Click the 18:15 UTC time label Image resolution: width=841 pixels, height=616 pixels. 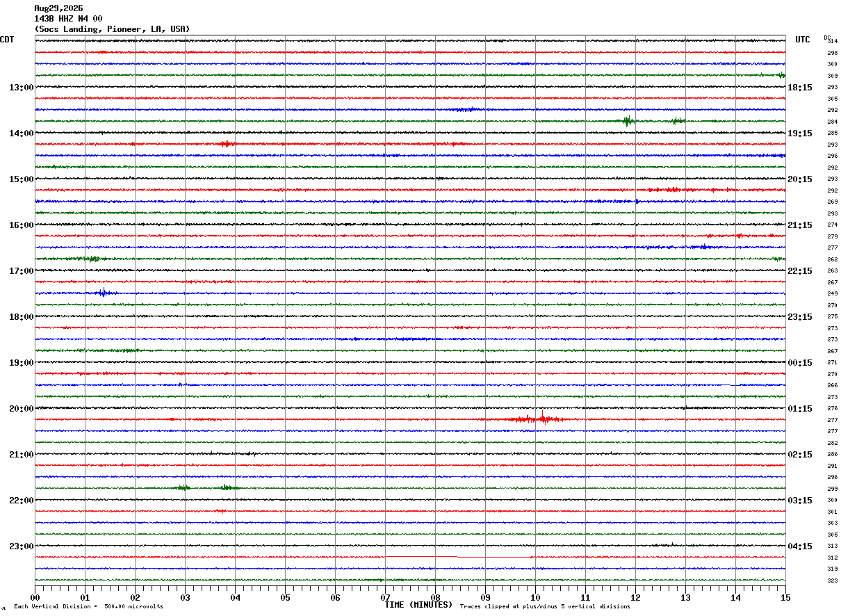[x=800, y=88]
